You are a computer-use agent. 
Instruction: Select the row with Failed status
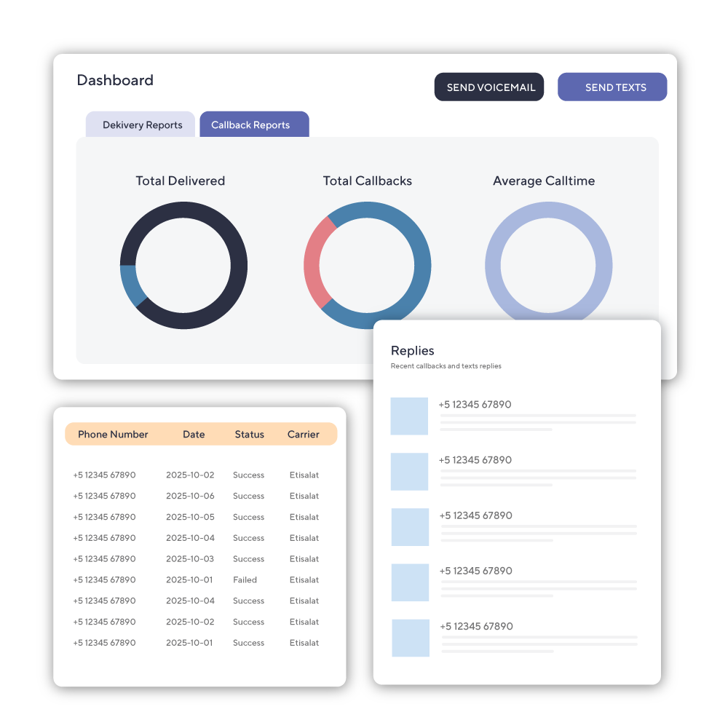[x=245, y=580]
